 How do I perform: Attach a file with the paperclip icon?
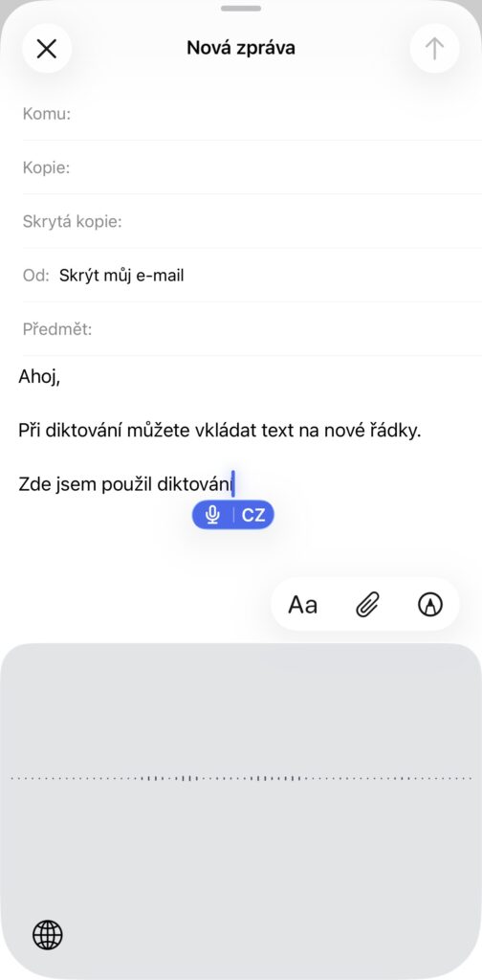tap(368, 605)
